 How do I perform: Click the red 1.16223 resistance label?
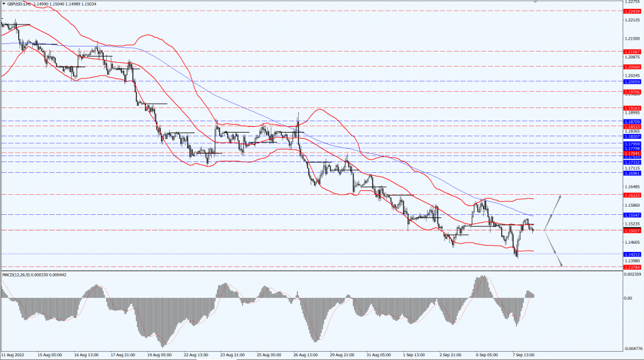click(632, 195)
